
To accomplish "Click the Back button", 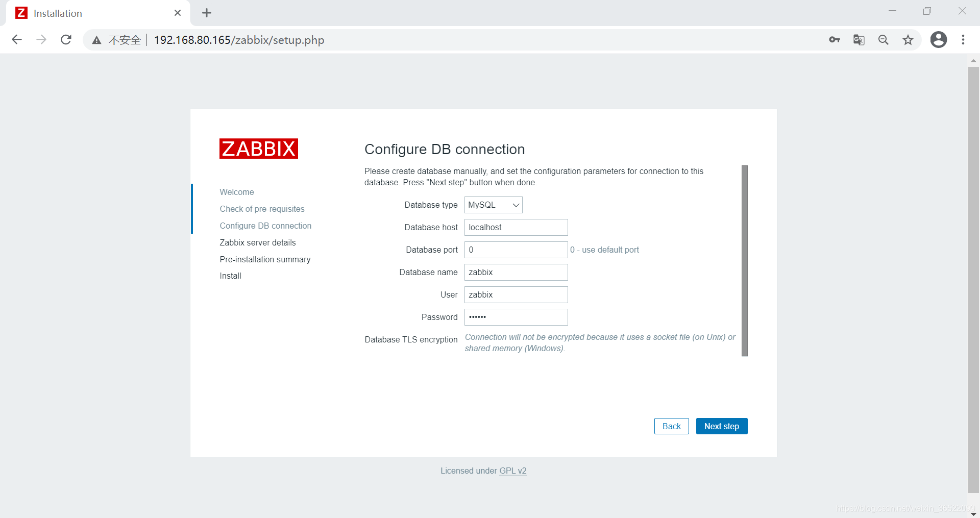I will coord(672,426).
